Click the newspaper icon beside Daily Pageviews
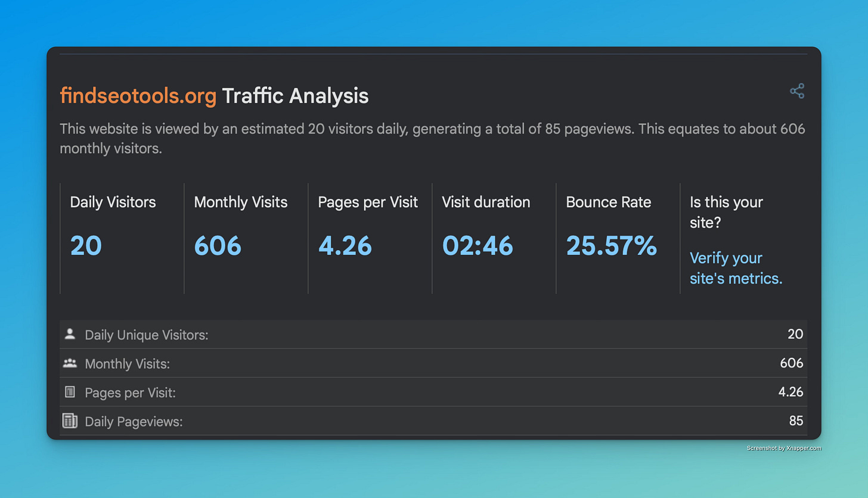 pos(70,421)
